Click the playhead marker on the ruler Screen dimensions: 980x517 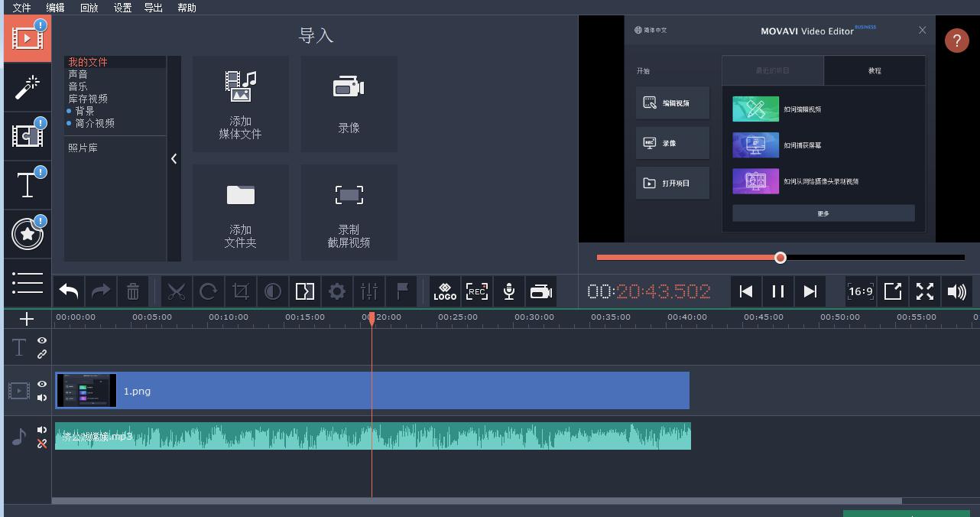372,318
